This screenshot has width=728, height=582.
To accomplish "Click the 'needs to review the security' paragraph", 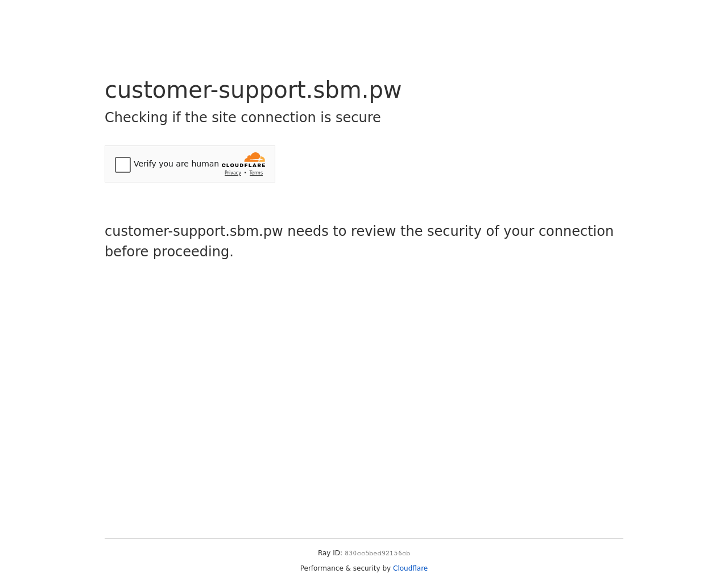I will pyautogui.click(x=359, y=241).
